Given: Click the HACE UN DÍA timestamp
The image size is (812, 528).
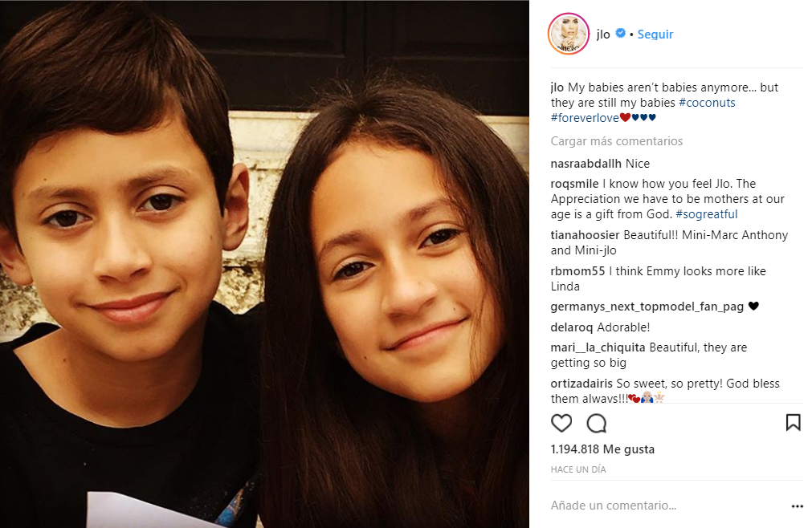Looking at the screenshot, I should coord(578,469).
